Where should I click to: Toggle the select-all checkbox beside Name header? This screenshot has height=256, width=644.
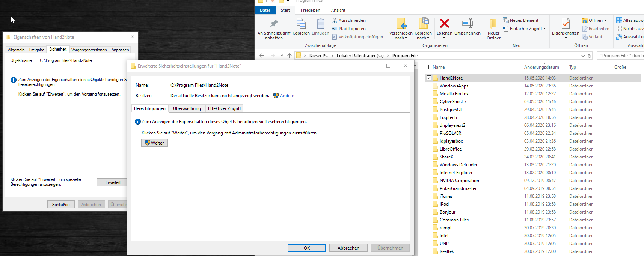click(x=426, y=67)
